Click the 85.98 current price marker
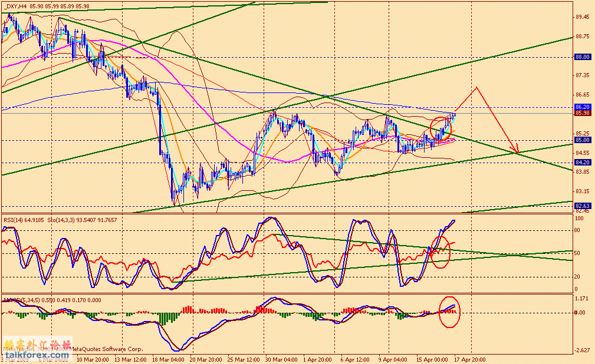Image resolution: width=595 pixels, height=364 pixels. click(x=583, y=113)
